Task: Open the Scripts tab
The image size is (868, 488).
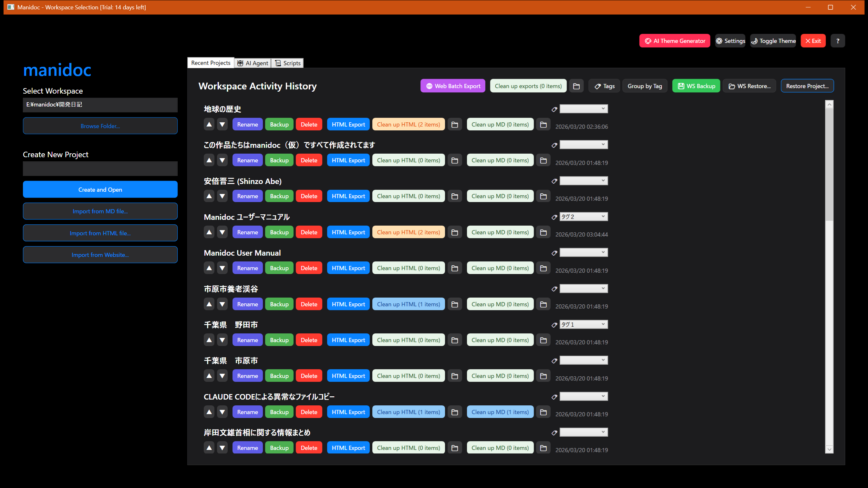Action: tap(288, 63)
